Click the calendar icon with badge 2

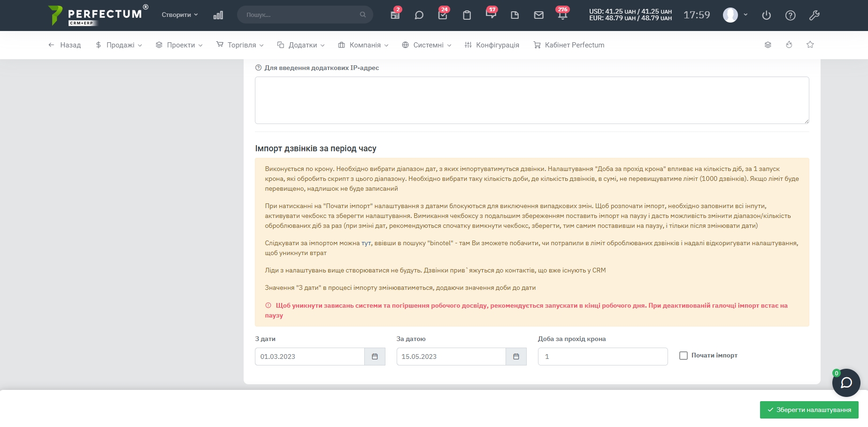(x=395, y=15)
